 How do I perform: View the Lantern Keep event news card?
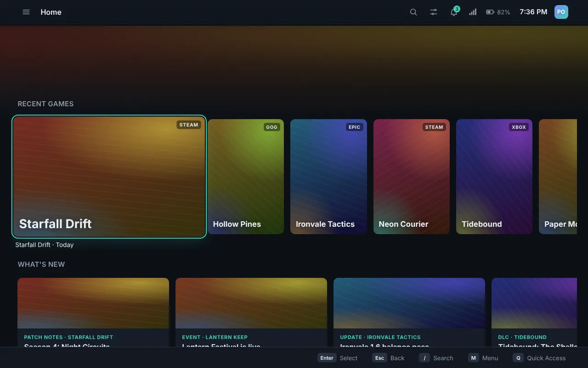tap(251, 312)
